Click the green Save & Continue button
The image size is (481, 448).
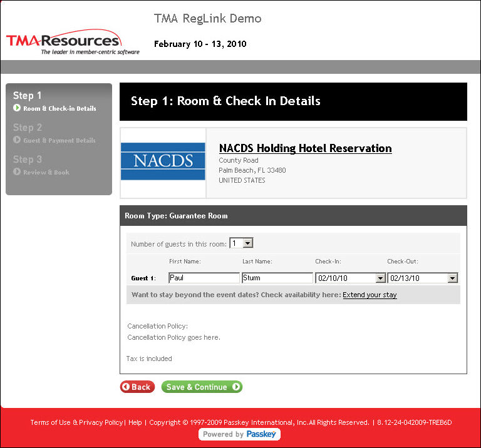coord(202,387)
